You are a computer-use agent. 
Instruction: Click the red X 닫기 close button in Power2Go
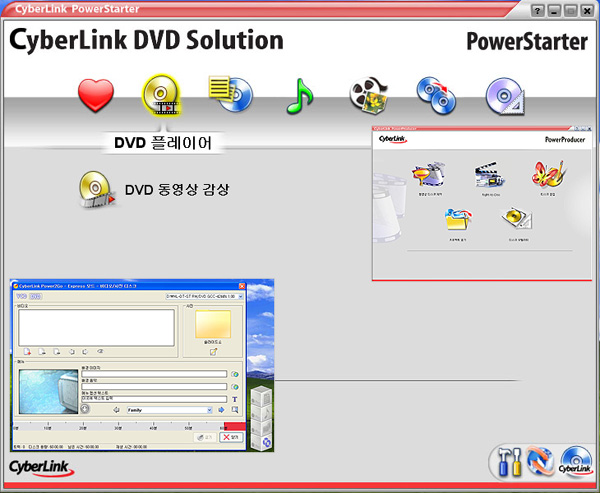(232, 437)
